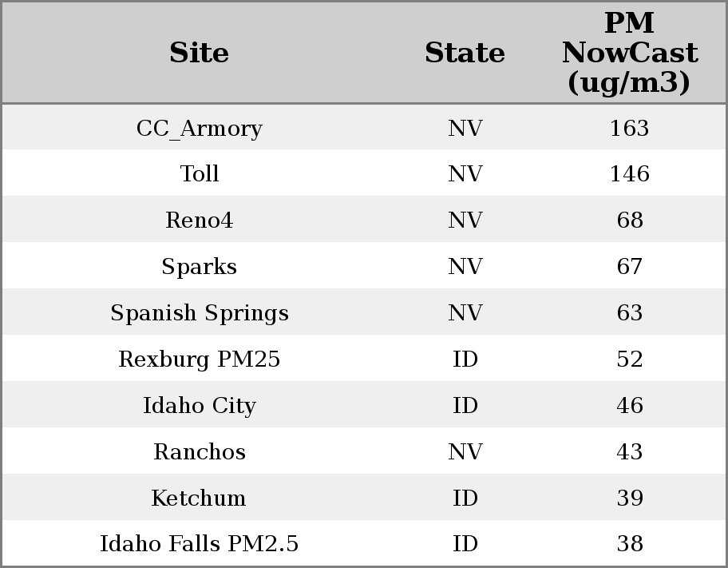The image size is (728, 568).
Task: Select the 38 value for Idaho Falls
Action: pos(629,544)
